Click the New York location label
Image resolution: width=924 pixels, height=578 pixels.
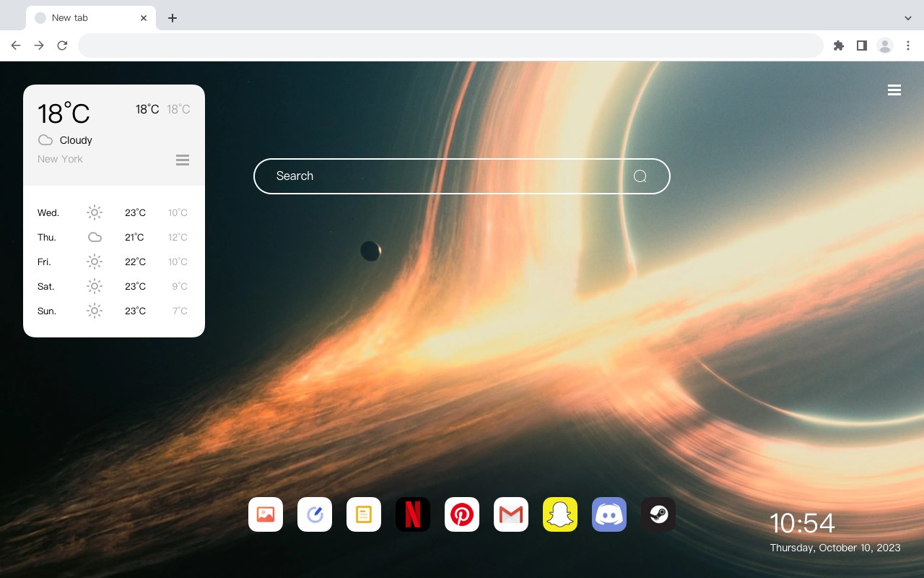click(x=60, y=159)
